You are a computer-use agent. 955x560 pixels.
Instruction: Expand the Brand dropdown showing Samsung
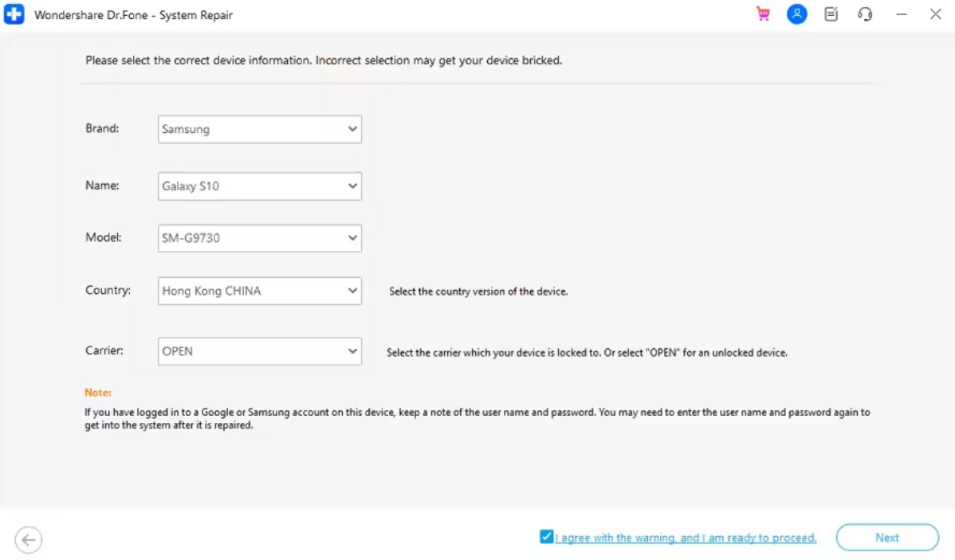click(x=259, y=129)
